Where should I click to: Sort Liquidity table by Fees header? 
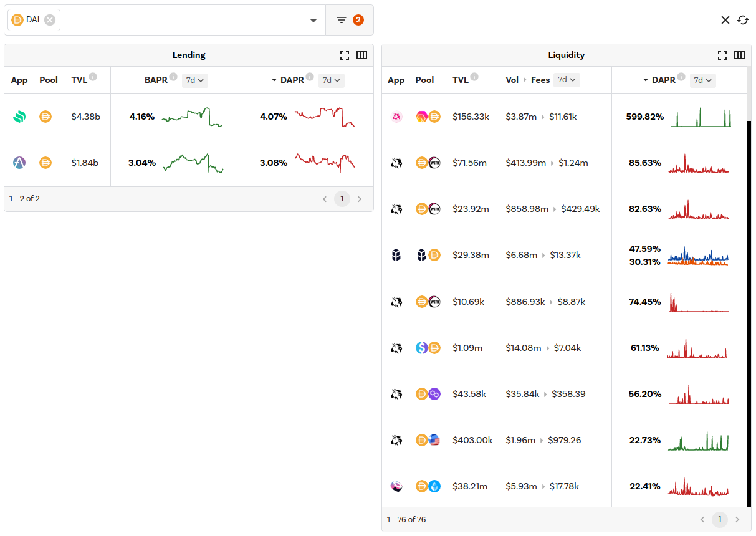pyautogui.click(x=540, y=80)
